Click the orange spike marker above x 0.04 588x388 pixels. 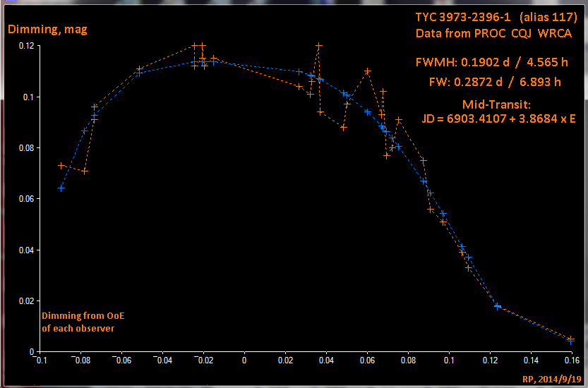318,46
